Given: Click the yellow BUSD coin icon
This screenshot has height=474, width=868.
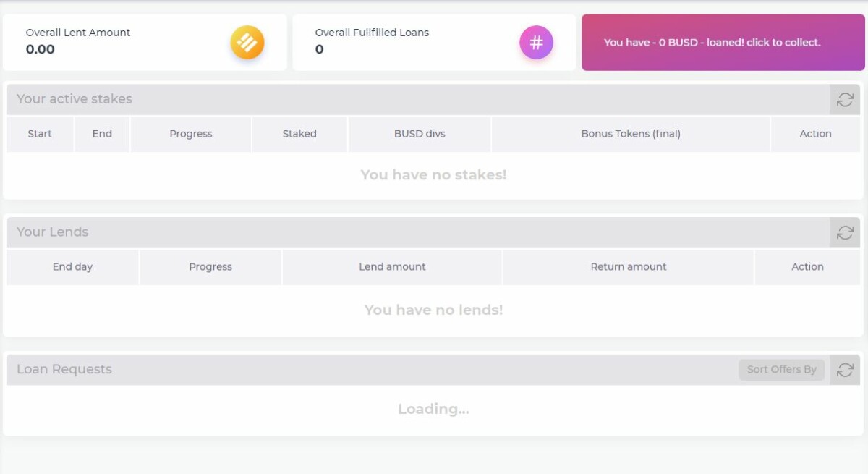Looking at the screenshot, I should tap(247, 43).
